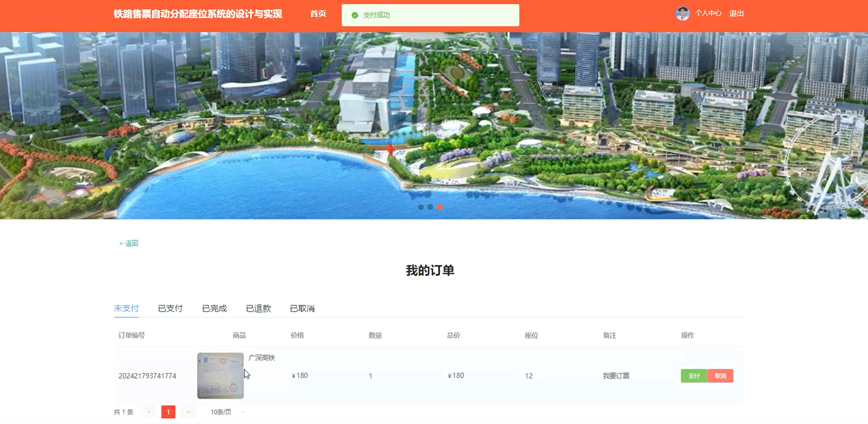Select second carousel dot indicator
The height and width of the screenshot is (424, 868).
[x=430, y=207]
